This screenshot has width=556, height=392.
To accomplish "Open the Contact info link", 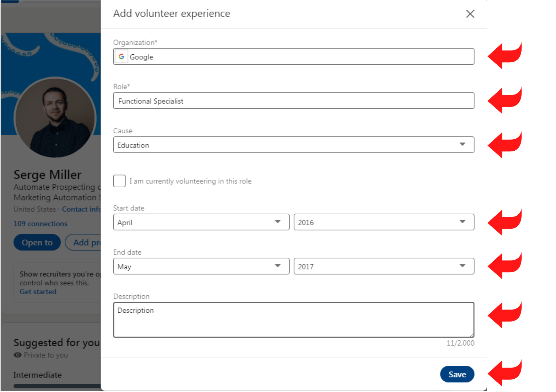I will tap(81, 209).
